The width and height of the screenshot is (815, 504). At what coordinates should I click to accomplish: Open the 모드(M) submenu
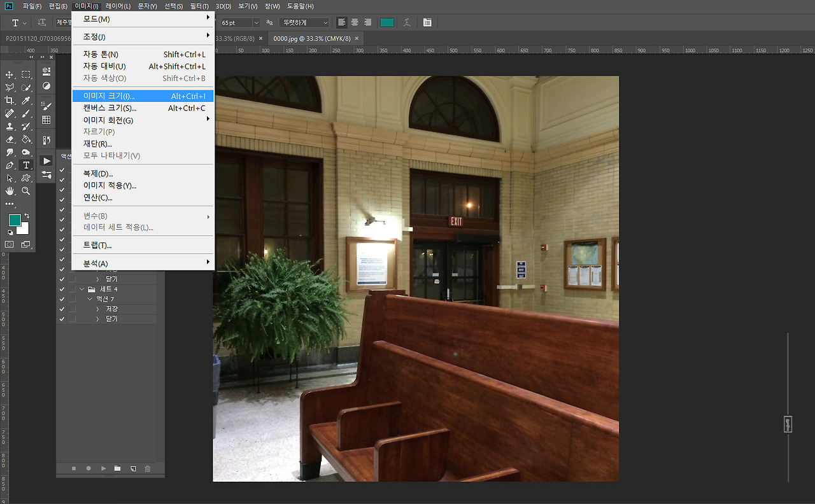pyautogui.click(x=143, y=19)
